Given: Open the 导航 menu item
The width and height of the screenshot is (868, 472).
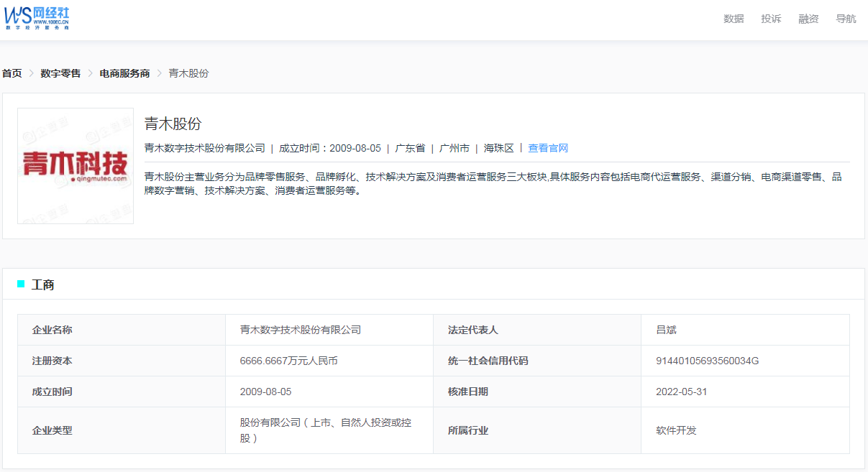Looking at the screenshot, I should [846, 19].
